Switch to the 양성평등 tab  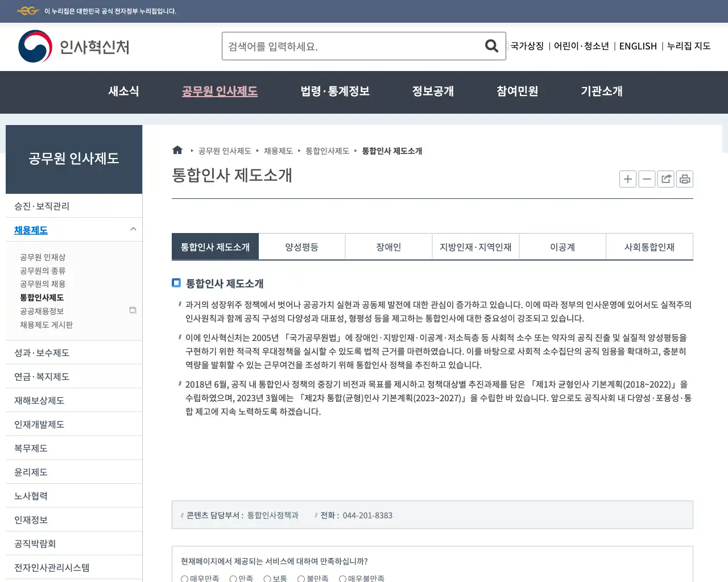[302, 247]
